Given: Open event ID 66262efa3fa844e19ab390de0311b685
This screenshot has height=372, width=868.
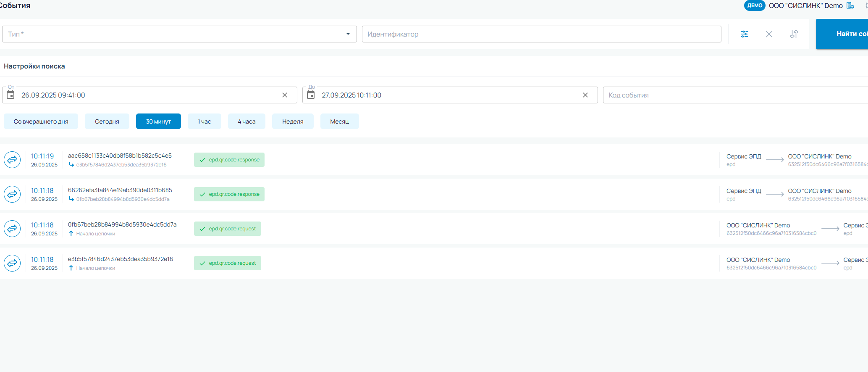Looking at the screenshot, I should click(x=120, y=190).
